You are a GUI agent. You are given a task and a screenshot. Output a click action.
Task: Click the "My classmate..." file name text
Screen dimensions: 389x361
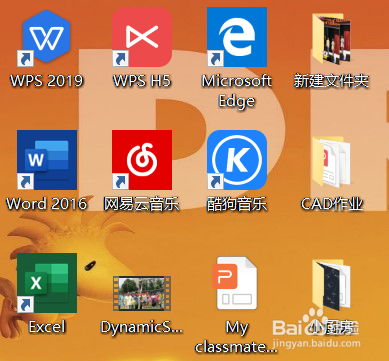tap(236, 337)
